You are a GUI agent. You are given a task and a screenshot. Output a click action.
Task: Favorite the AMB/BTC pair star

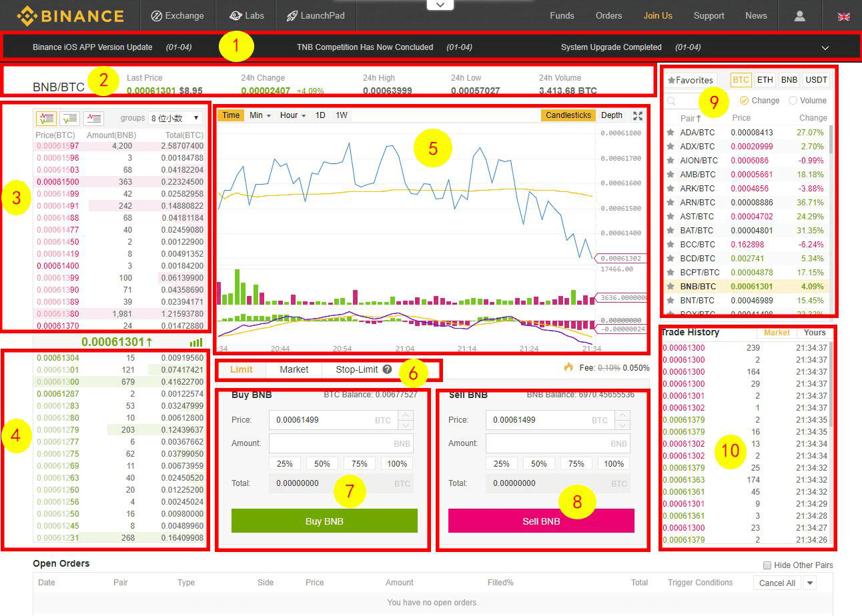pos(671,174)
